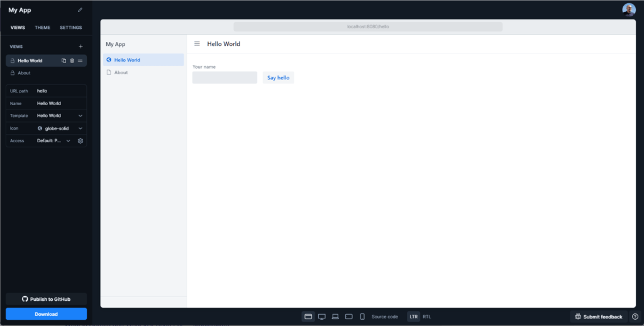Click Publish to GitHub button
644x326 pixels.
click(46, 299)
